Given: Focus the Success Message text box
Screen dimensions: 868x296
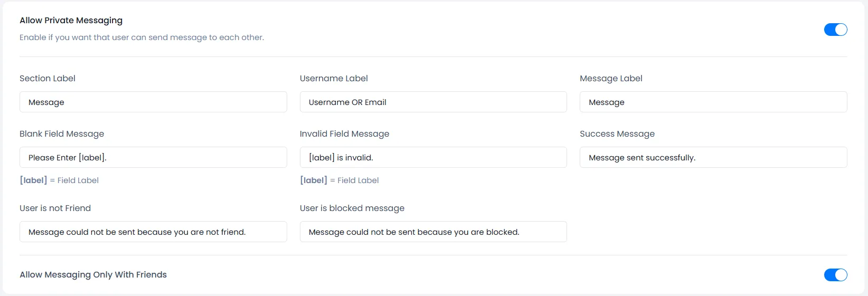Looking at the screenshot, I should [x=713, y=157].
